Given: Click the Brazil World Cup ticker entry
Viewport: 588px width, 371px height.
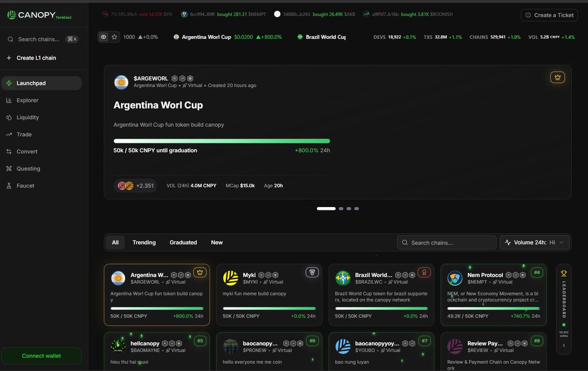Looking at the screenshot, I should pyautogui.click(x=321, y=37).
